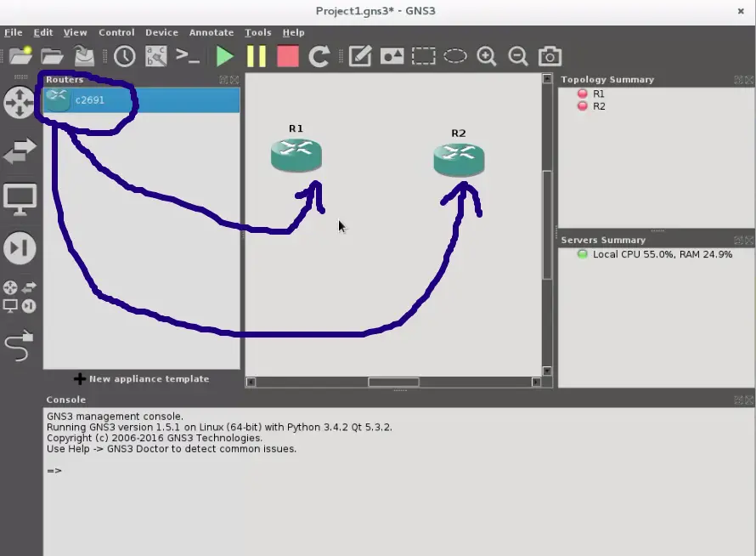756x556 pixels.
Task: Select the c2691 router template
Action: [141, 100]
